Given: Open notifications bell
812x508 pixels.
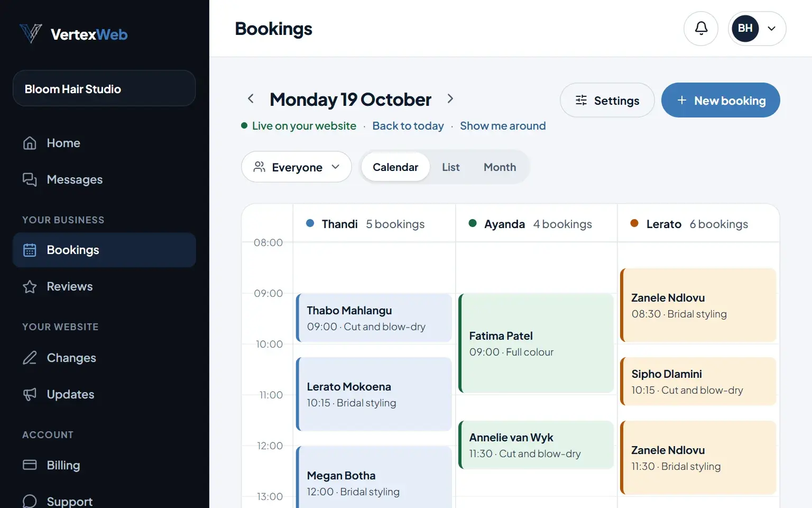Looking at the screenshot, I should (701, 29).
